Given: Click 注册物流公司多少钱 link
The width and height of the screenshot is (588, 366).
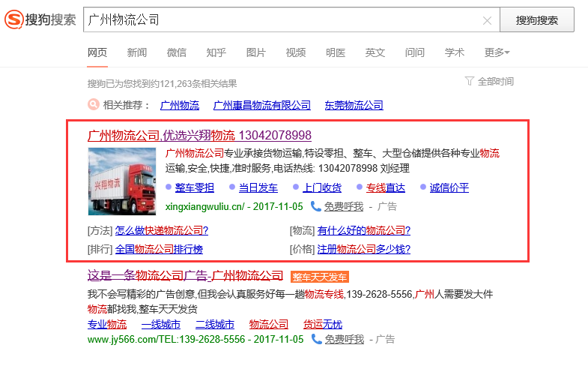Looking at the screenshot, I should (x=363, y=249).
